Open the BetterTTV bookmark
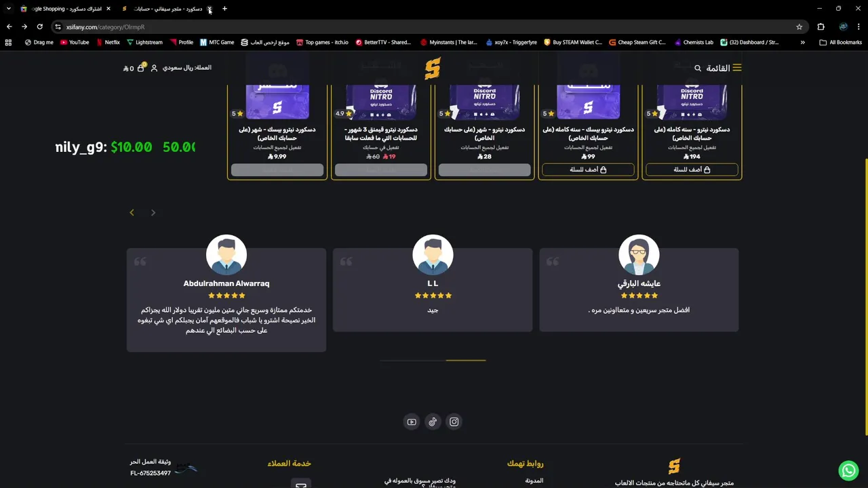 point(384,42)
